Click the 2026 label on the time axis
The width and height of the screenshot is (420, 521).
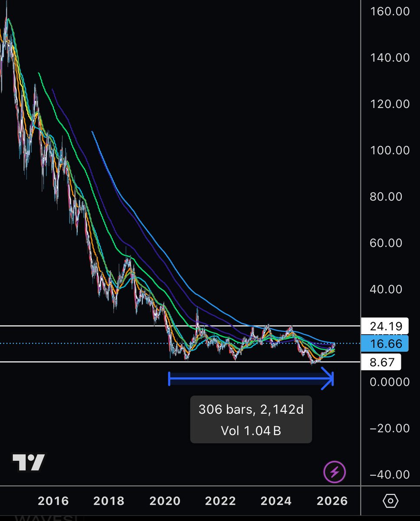[332, 501]
